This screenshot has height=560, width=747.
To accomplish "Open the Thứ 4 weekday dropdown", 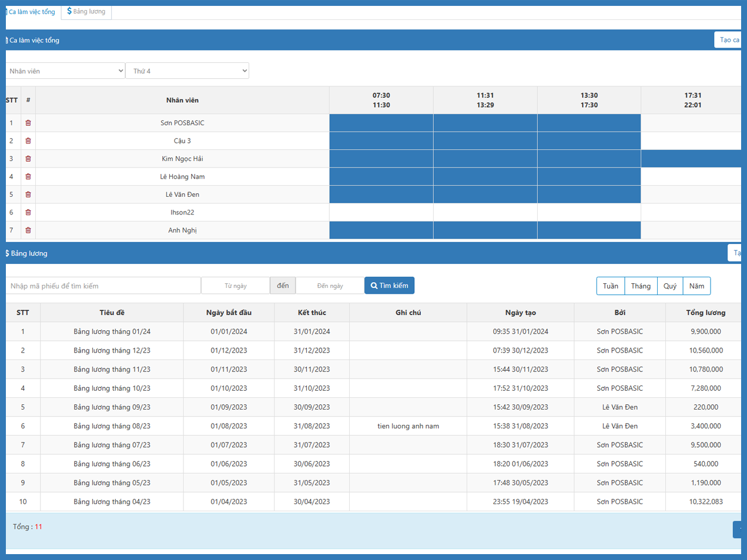I will pyautogui.click(x=187, y=71).
